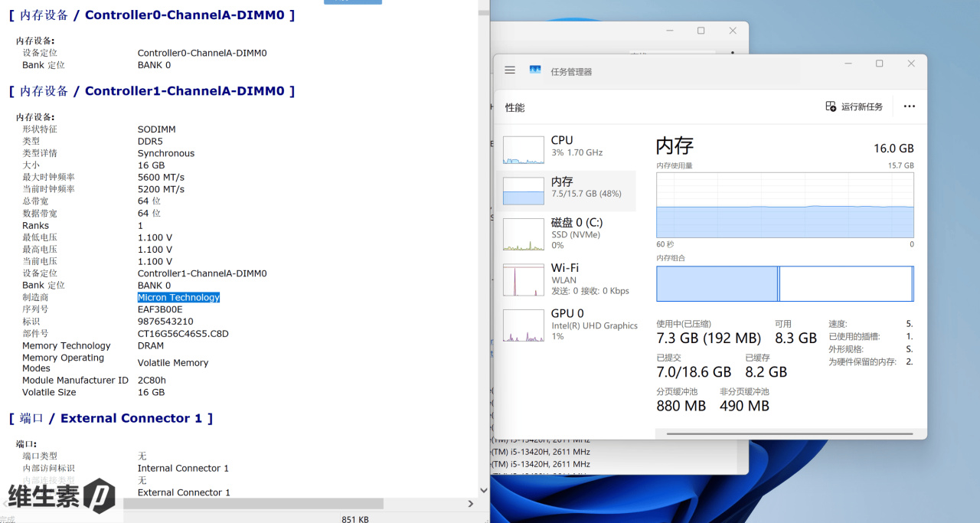The width and height of the screenshot is (980, 523).
Task: Open the 磁盘 0 (C:) disk item
Action: click(x=566, y=234)
